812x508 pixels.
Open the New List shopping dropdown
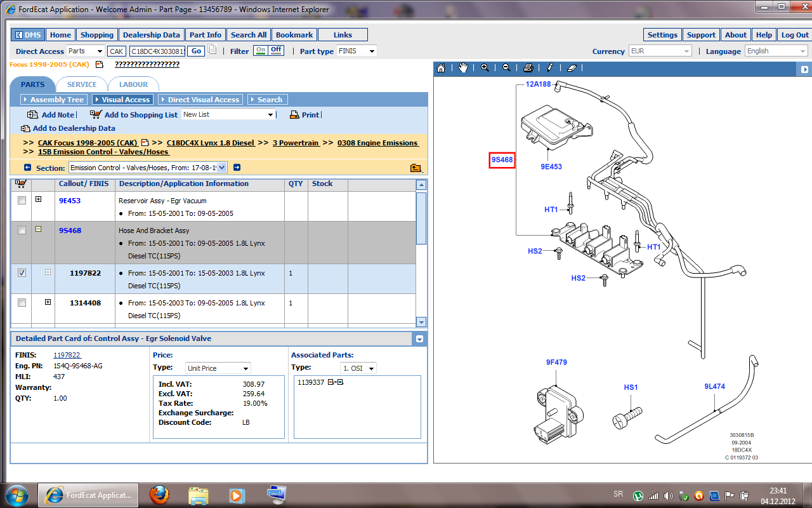click(x=228, y=114)
